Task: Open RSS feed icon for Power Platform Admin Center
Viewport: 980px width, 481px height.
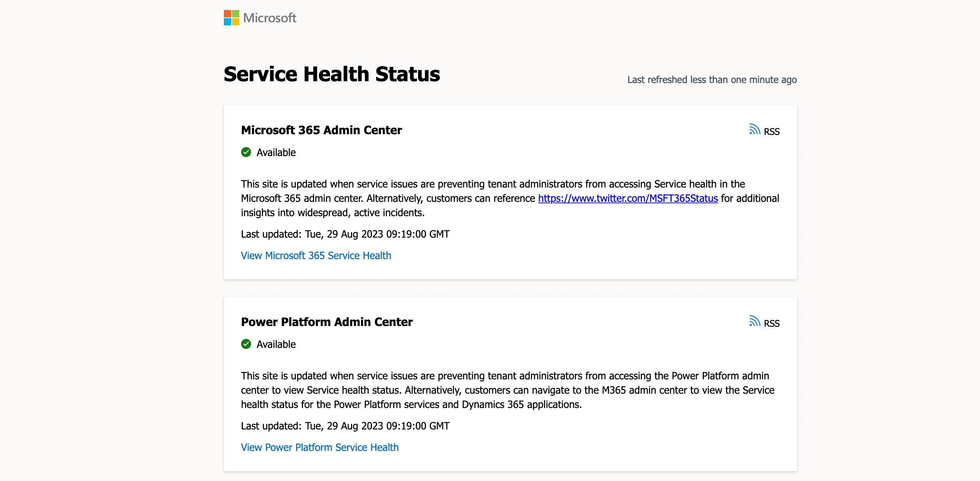Action: (754, 321)
